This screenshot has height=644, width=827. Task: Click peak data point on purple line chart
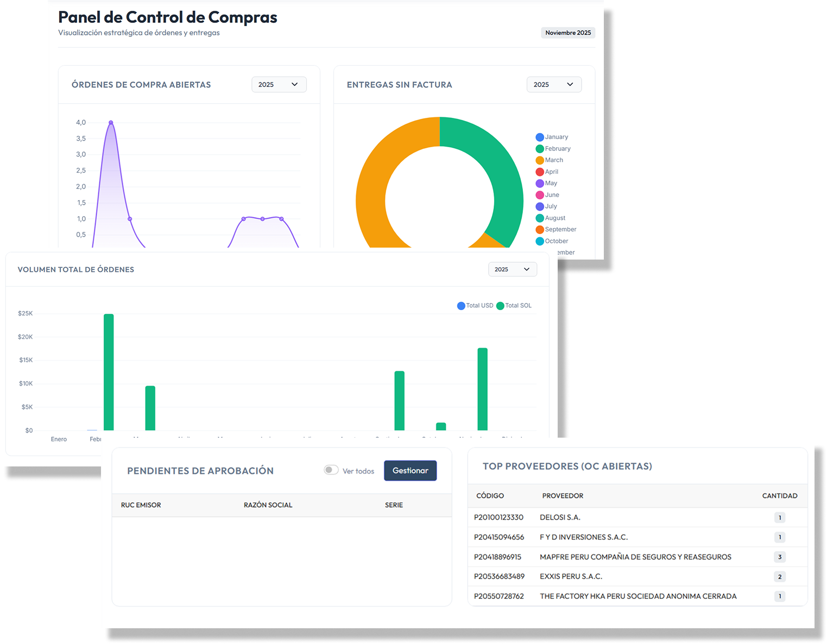111,123
